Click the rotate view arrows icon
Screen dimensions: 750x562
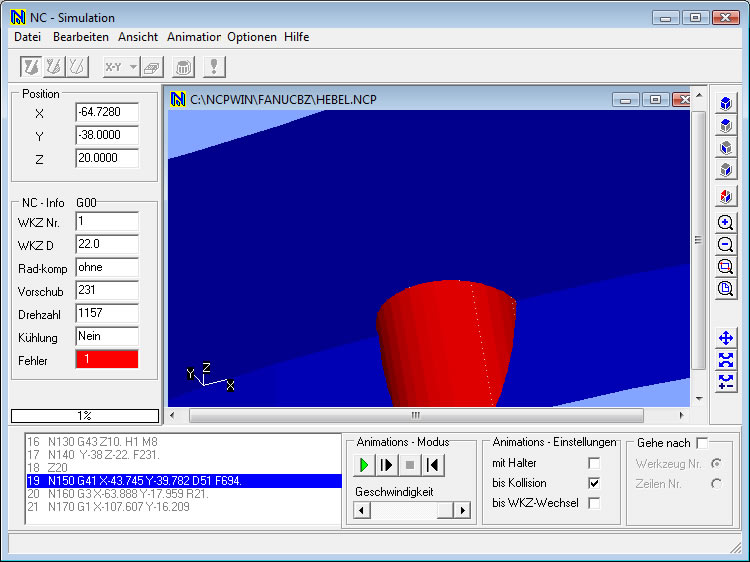tap(726, 361)
